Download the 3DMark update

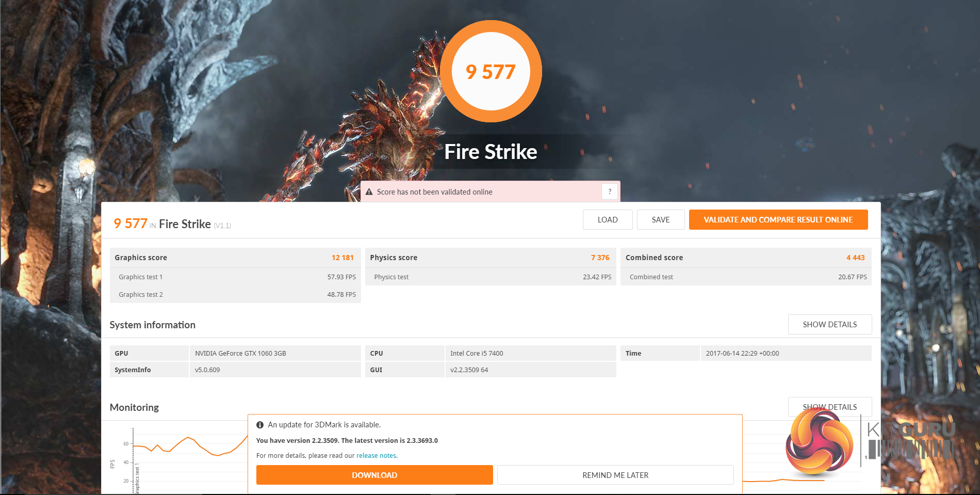point(374,475)
